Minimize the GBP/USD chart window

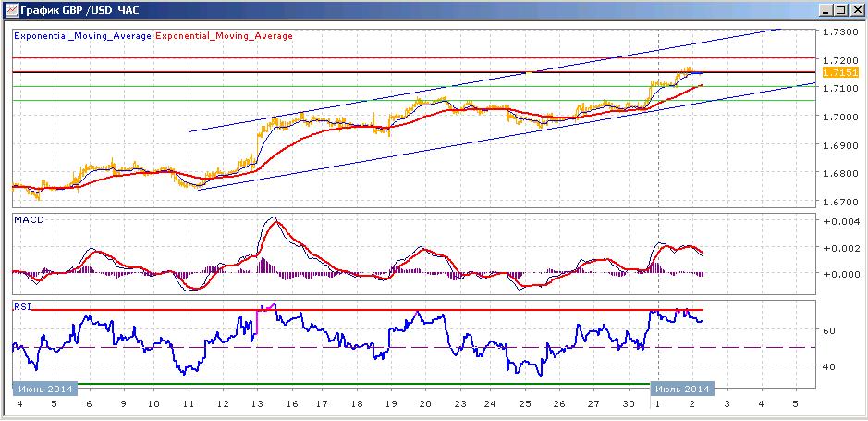827,10
